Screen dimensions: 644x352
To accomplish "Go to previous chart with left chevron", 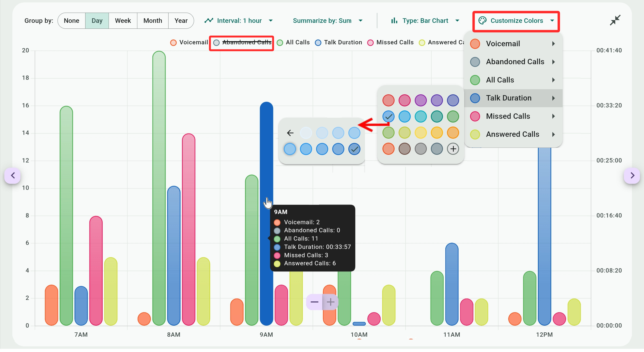I will (13, 175).
